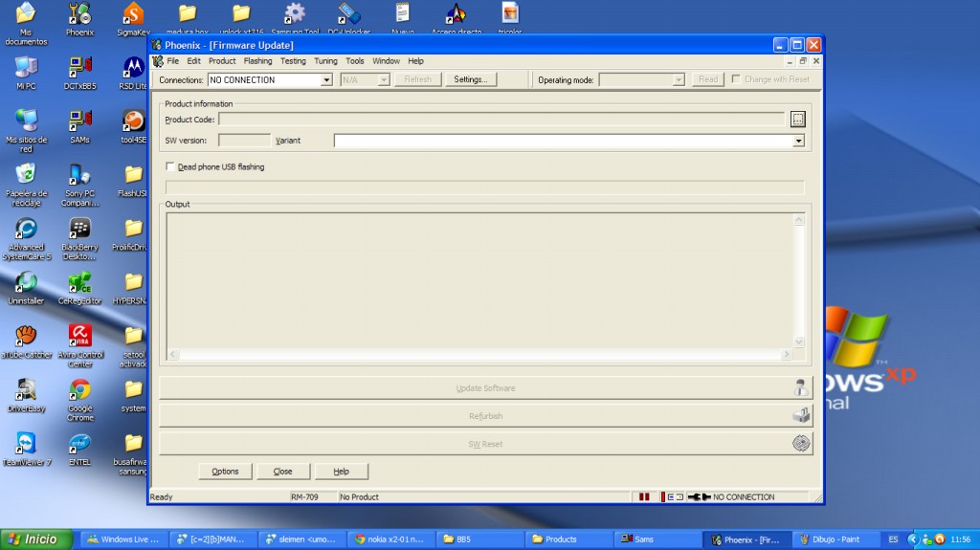
Task: Open the tool4SE desktop shortcut
Action: tap(133, 126)
